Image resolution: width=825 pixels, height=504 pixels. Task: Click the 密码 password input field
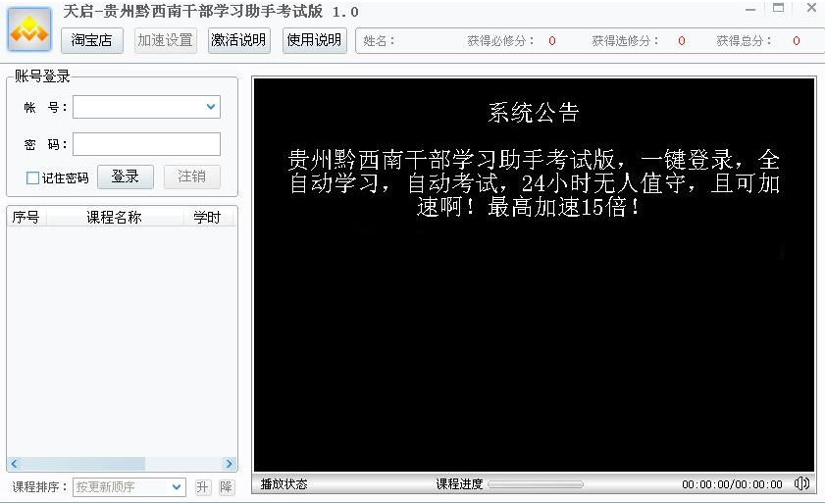[x=146, y=144]
